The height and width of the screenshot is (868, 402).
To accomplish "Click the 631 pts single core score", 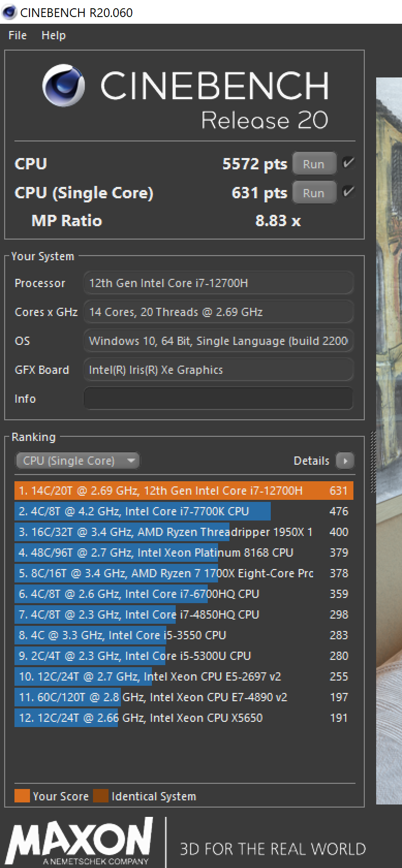I will pyautogui.click(x=259, y=193).
